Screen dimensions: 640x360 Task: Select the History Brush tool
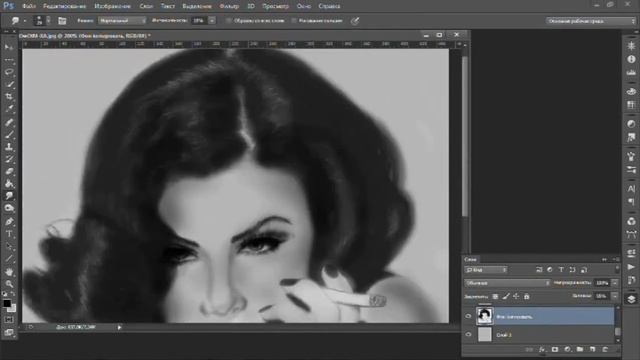9,159
